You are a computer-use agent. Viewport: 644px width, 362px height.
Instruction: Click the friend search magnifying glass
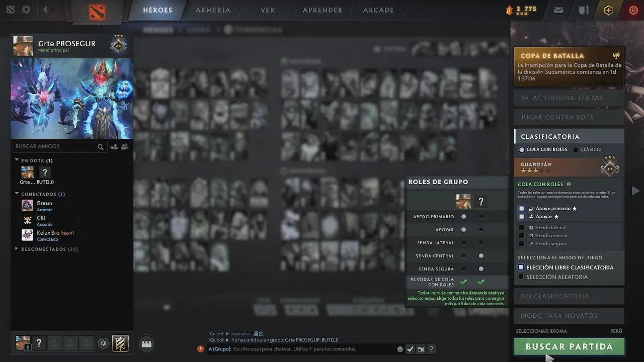pos(101,146)
